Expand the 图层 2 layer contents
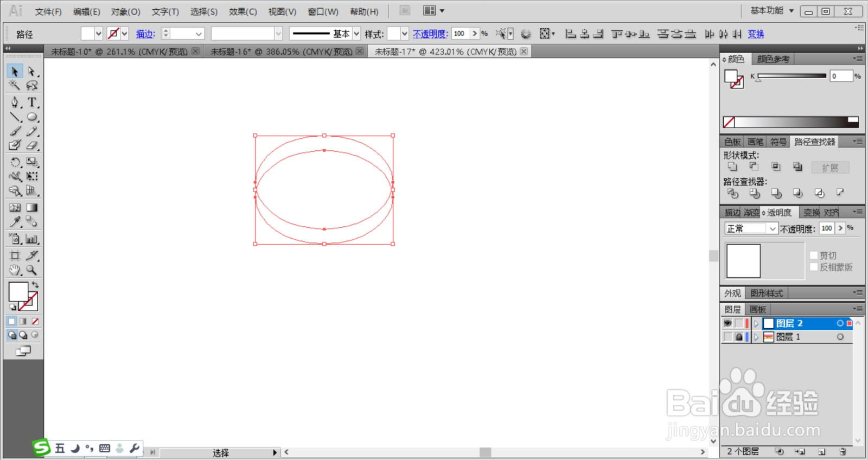The height and width of the screenshot is (460, 868). tap(756, 323)
